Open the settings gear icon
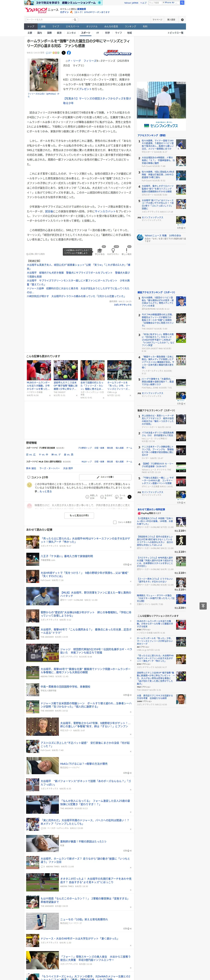 [182, 19]
